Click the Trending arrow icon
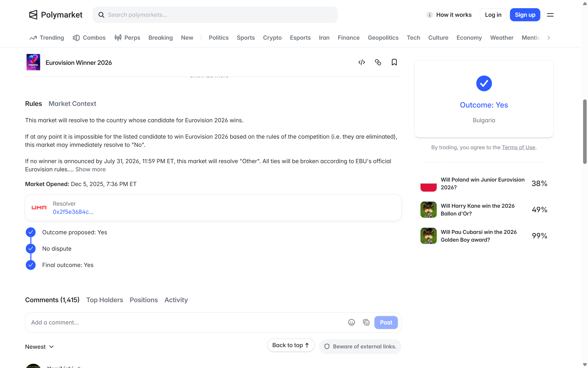The image size is (588, 368). 33,38
